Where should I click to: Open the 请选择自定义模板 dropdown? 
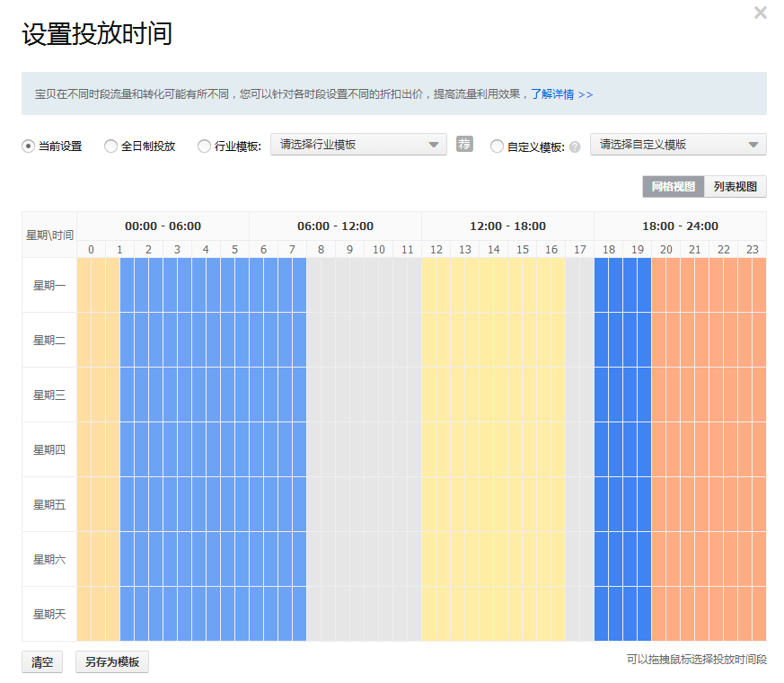click(677, 144)
